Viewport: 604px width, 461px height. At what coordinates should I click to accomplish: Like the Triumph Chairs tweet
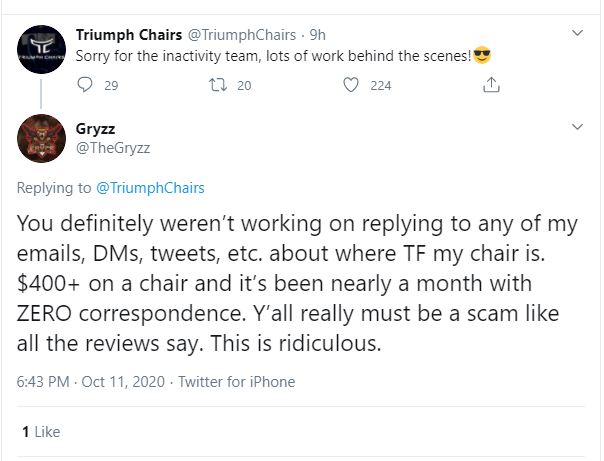[351, 85]
